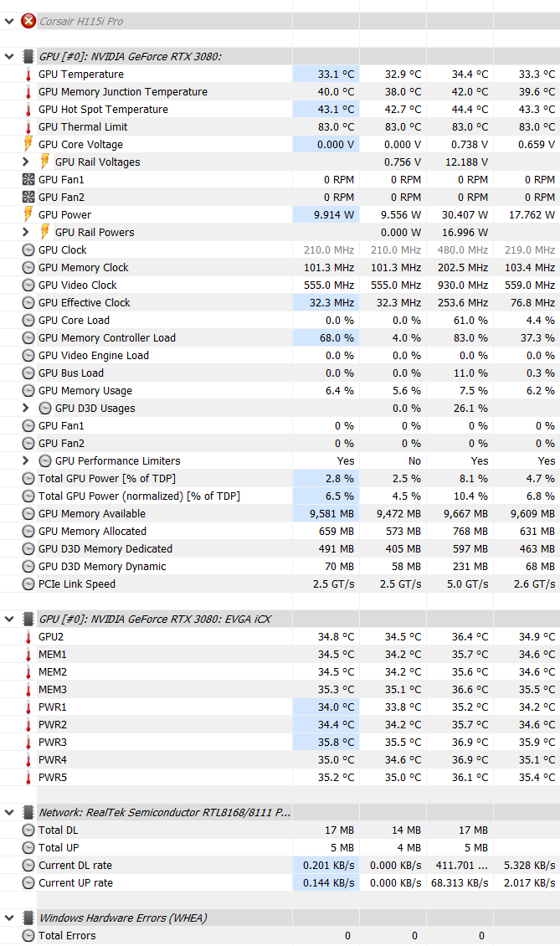This screenshot has height=946, width=560.
Task: Select the GPU Bus Load row label
Action: (71, 373)
